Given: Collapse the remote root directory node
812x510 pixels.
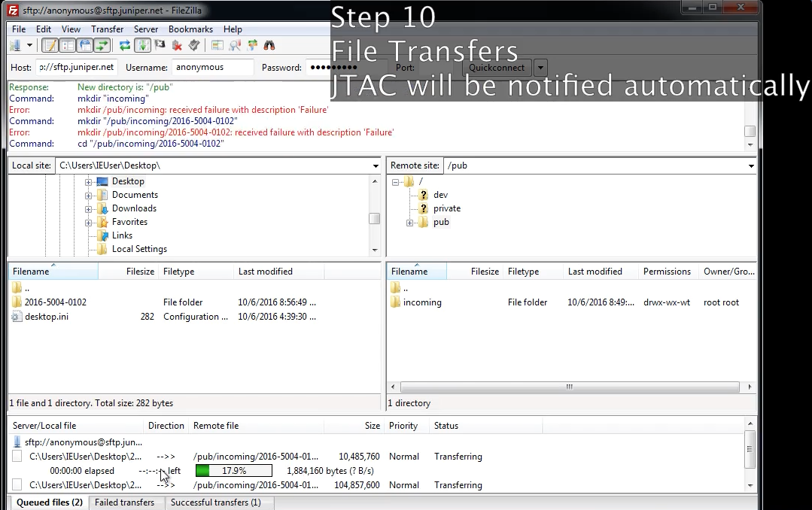Looking at the screenshot, I should (x=396, y=182).
